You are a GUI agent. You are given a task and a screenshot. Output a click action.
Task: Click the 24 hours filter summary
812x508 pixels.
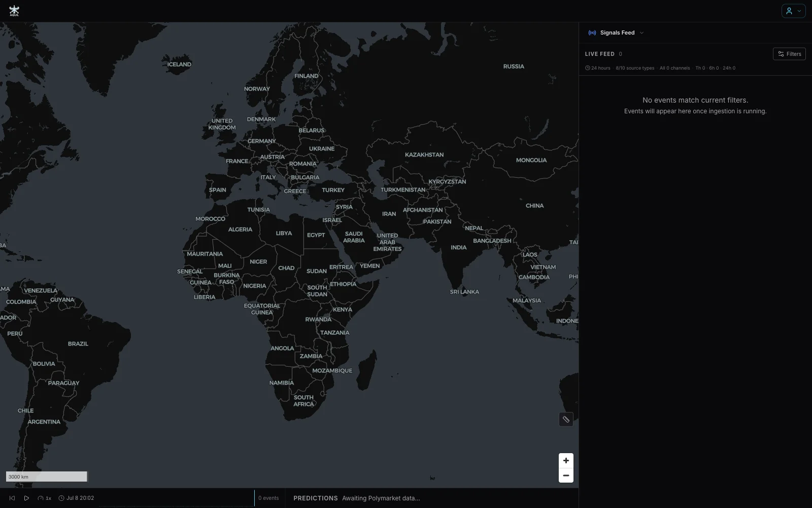[598, 68]
